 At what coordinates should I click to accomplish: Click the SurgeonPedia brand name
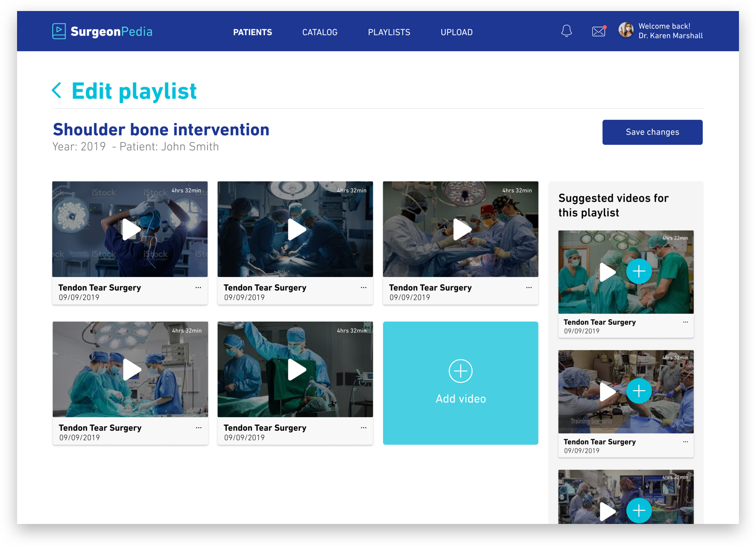(111, 32)
